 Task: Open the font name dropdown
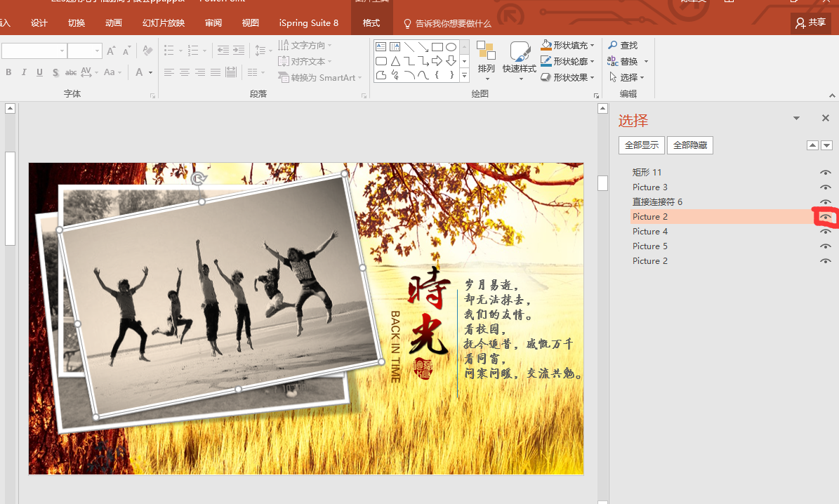point(62,51)
